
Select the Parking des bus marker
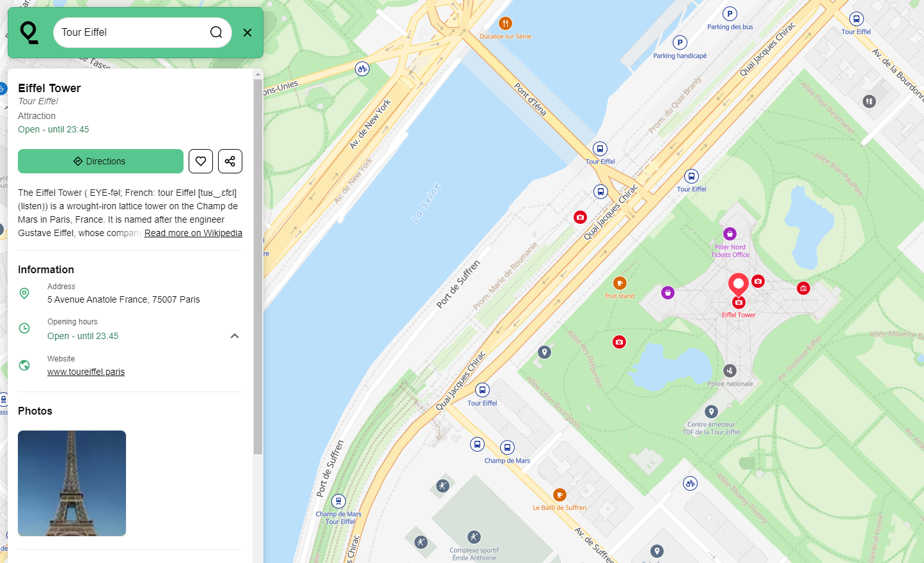[730, 13]
